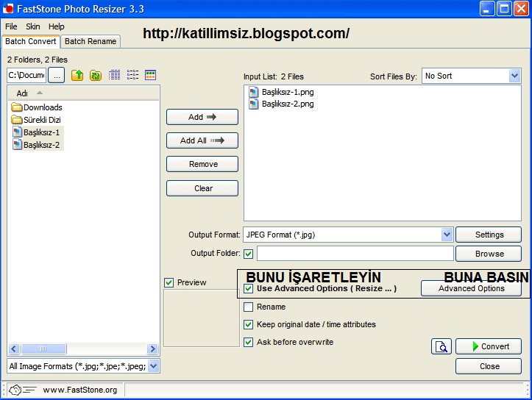Toggle the Output Folder checkbox

coord(249,254)
